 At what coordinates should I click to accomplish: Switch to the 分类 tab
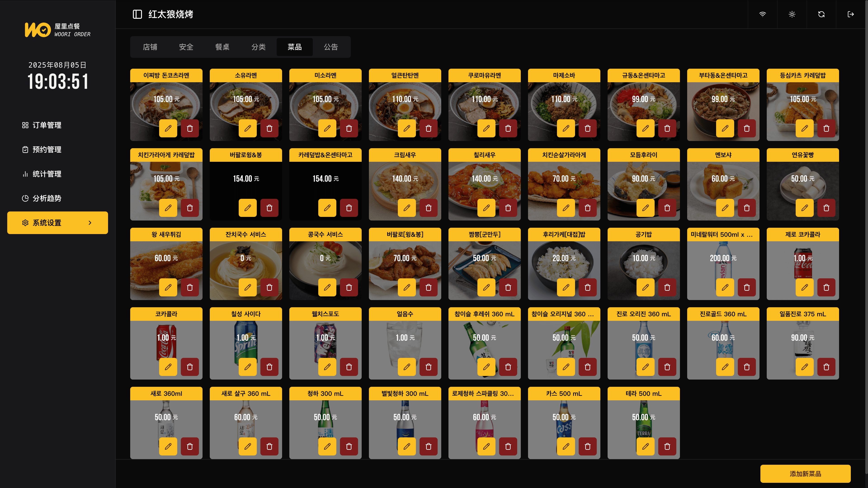[x=258, y=47]
